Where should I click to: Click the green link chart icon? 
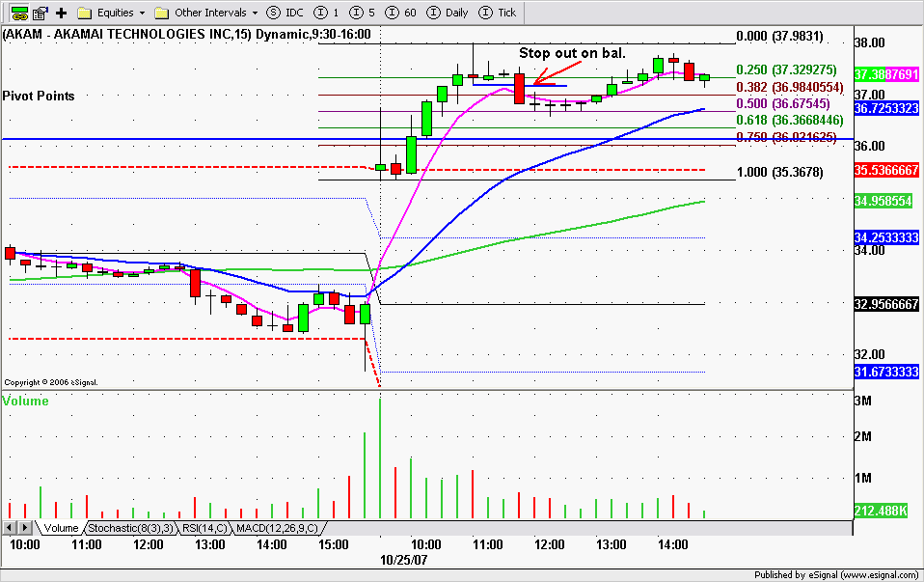pyautogui.click(x=19, y=13)
